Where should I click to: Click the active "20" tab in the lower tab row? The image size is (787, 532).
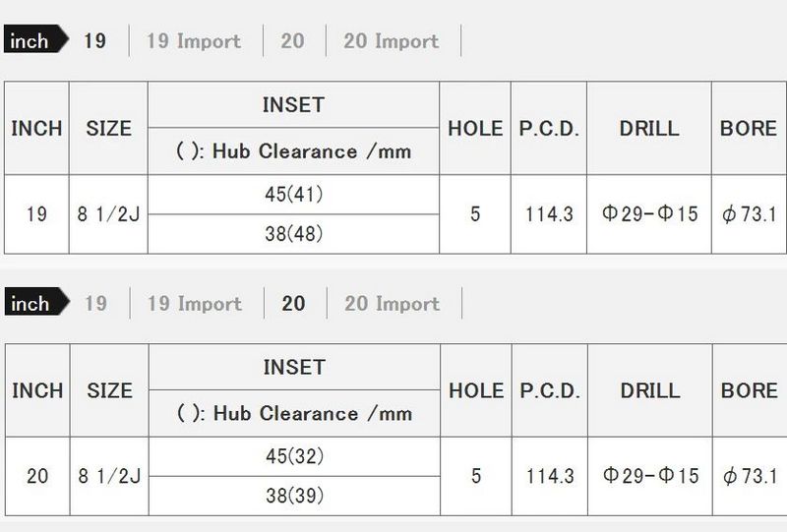[x=293, y=303]
